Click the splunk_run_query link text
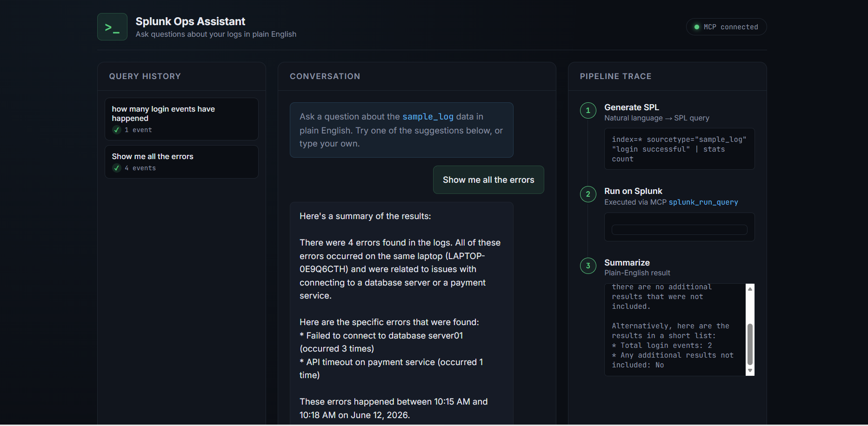The height and width of the screenshot is (426, 868). click(x=703, y=202)
